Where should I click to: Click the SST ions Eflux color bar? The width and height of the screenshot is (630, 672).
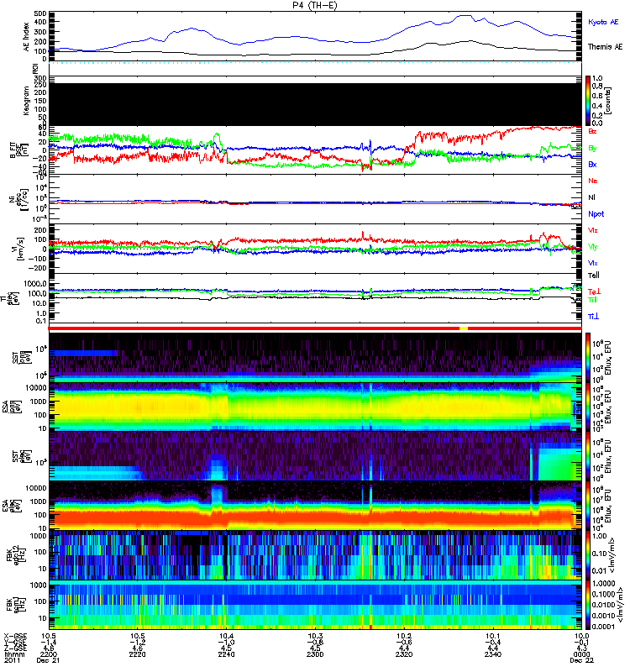(588, 357)
